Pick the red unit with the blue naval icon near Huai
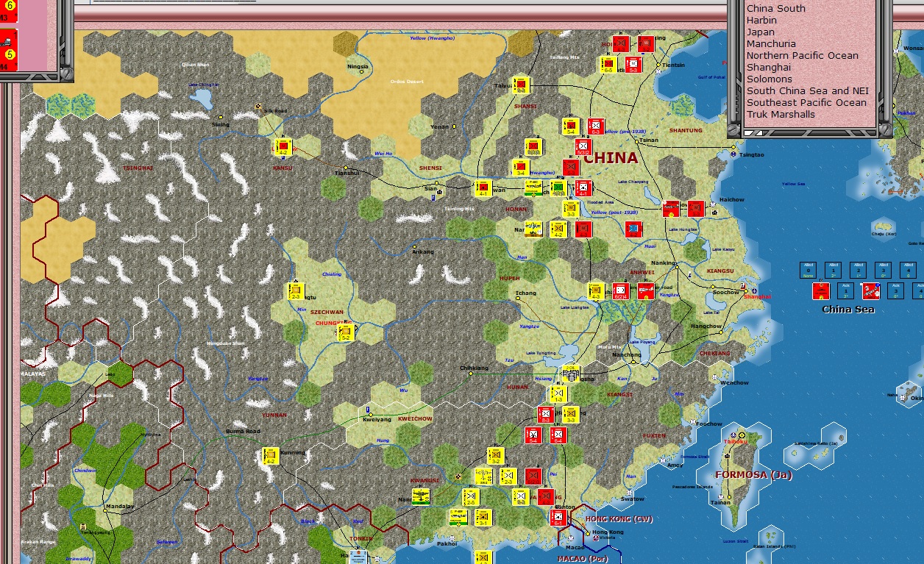 pyautogui.click(x=633, y=229)
